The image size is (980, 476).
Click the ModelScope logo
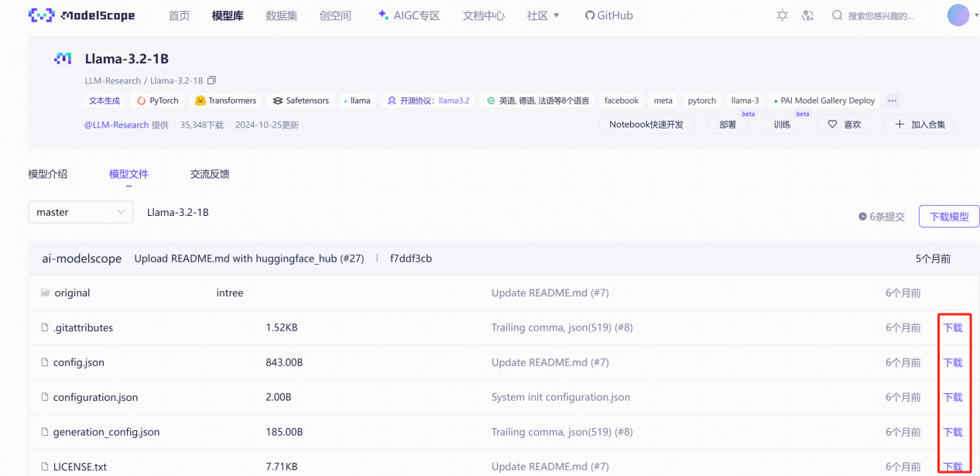(x=81, y=15)
